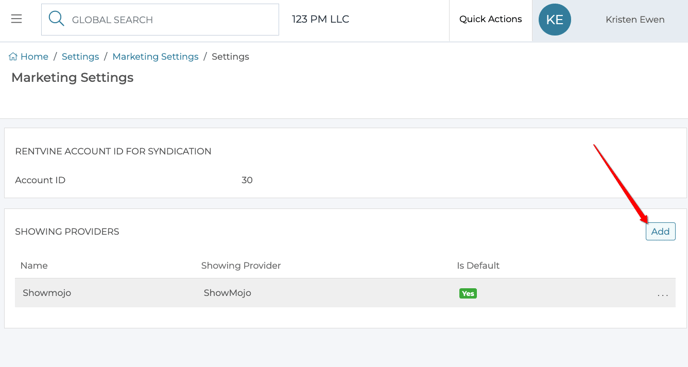Click the Is Default column header

pos(478,266)
